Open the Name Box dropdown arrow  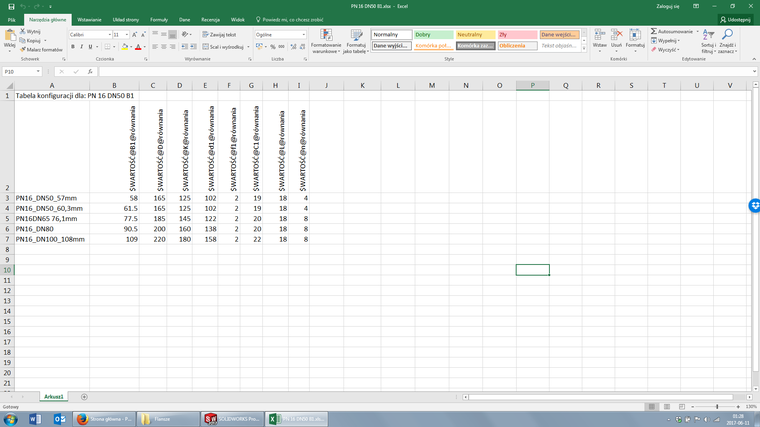click(38, 71)
